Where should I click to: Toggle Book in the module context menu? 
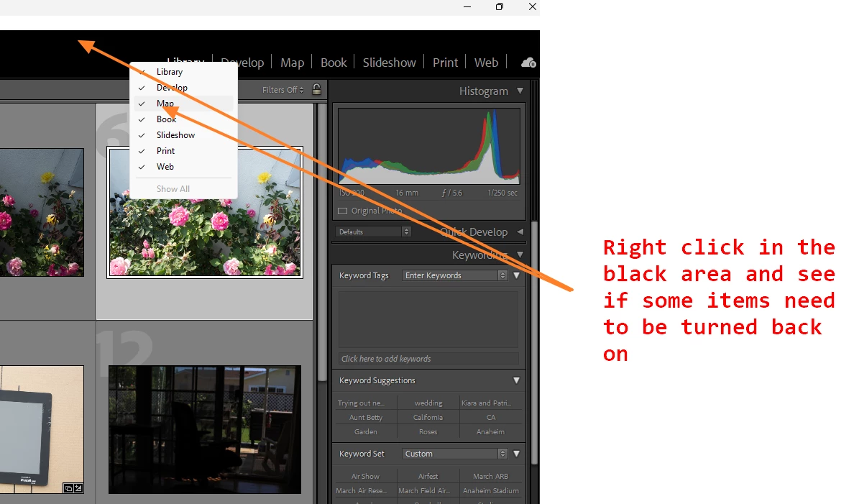[183, 119]
